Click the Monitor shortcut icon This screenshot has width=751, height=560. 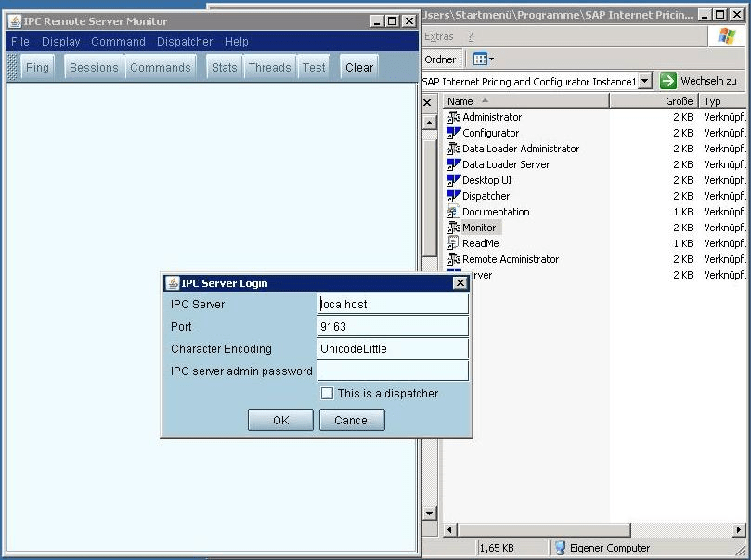pos(453,228)
